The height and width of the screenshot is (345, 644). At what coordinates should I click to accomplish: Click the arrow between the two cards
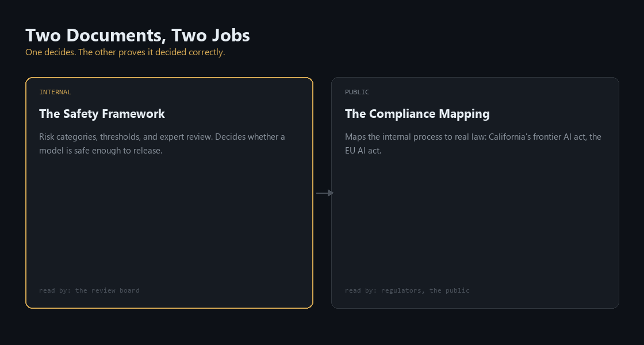click(x=325, y=193)
